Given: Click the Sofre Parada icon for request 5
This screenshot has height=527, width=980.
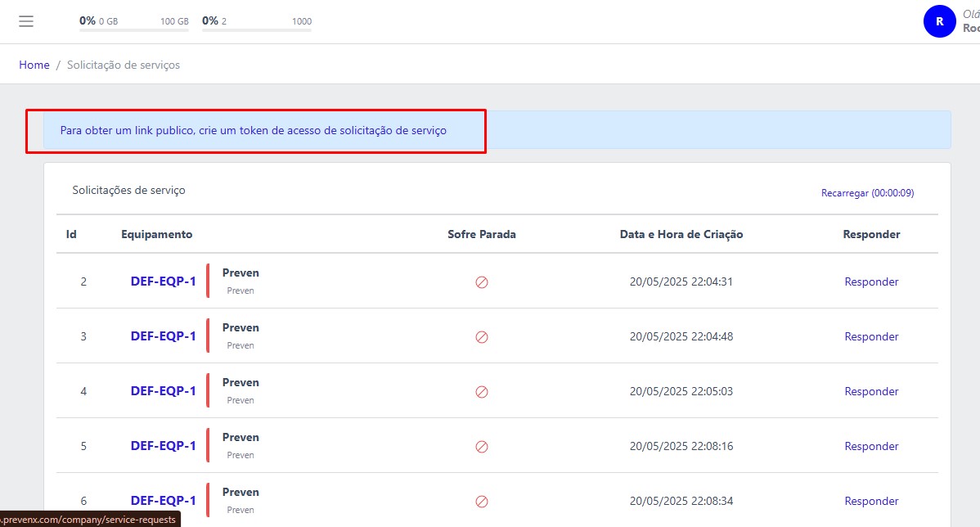Looking at the screenshot, I should coord(482,447).
